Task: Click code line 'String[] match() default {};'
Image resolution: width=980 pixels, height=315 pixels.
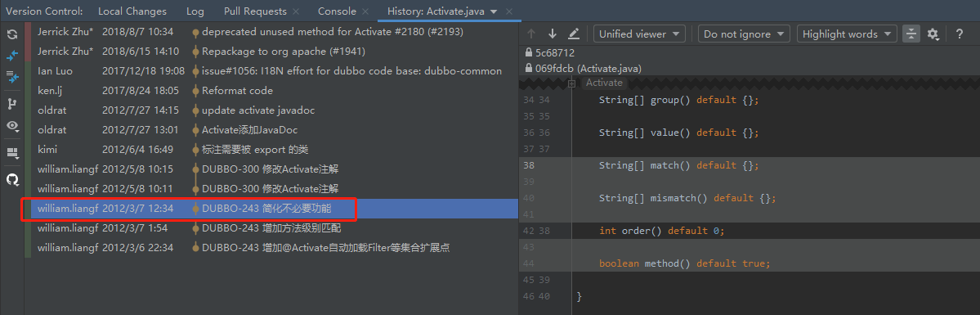Action: 678,165
